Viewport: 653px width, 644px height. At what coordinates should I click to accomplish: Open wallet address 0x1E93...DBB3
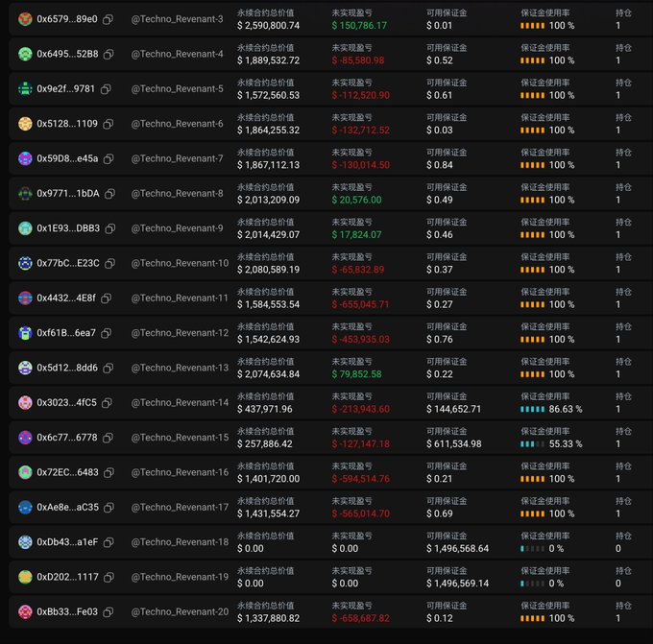coord(68,228)
